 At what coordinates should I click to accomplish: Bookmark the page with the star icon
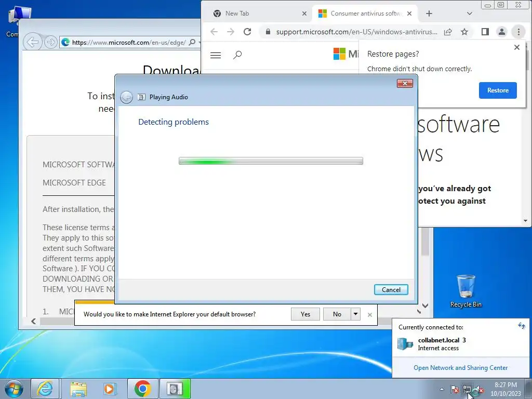point(464,32)
